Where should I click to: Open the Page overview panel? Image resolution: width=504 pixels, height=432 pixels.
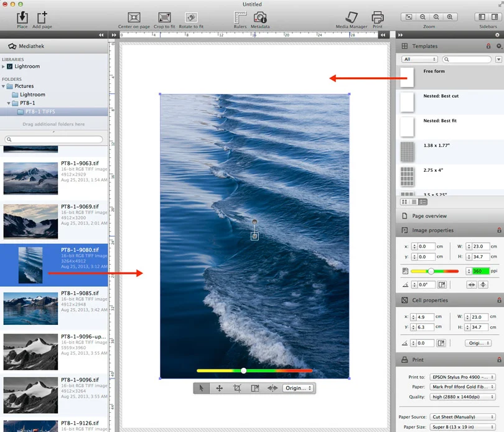(450, 216)
